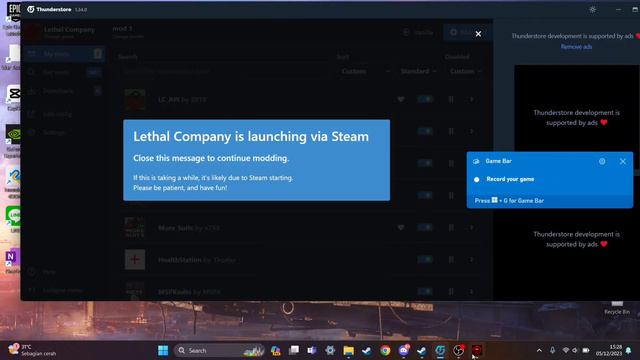Click Record your game in Game Bar
The image size is (640, 360).
(510, 179)
